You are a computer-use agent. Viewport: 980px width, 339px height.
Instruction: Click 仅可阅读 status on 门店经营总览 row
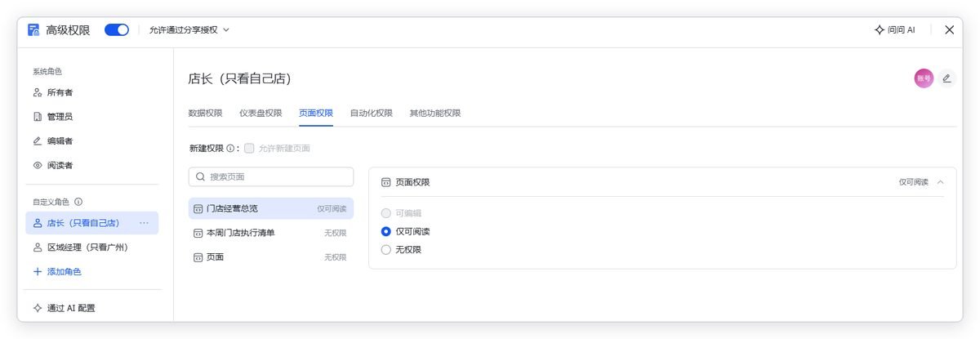332,208
